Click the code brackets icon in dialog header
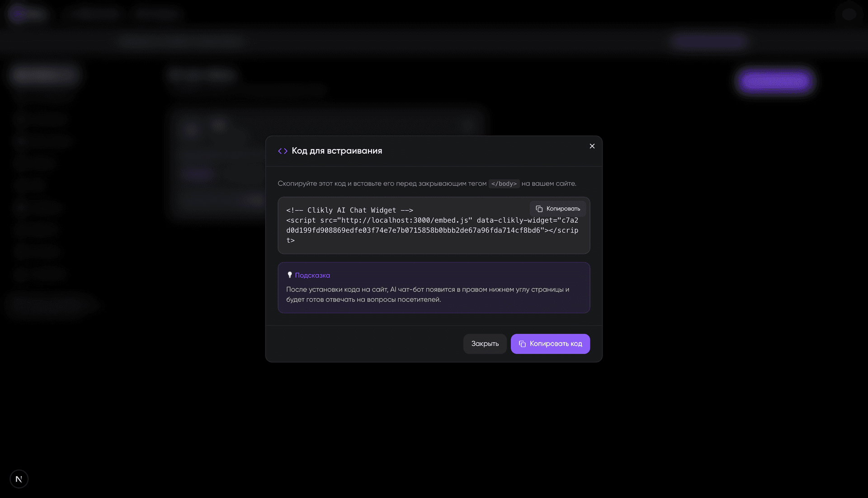Screen dimensions: 868x498 [283, 151]
